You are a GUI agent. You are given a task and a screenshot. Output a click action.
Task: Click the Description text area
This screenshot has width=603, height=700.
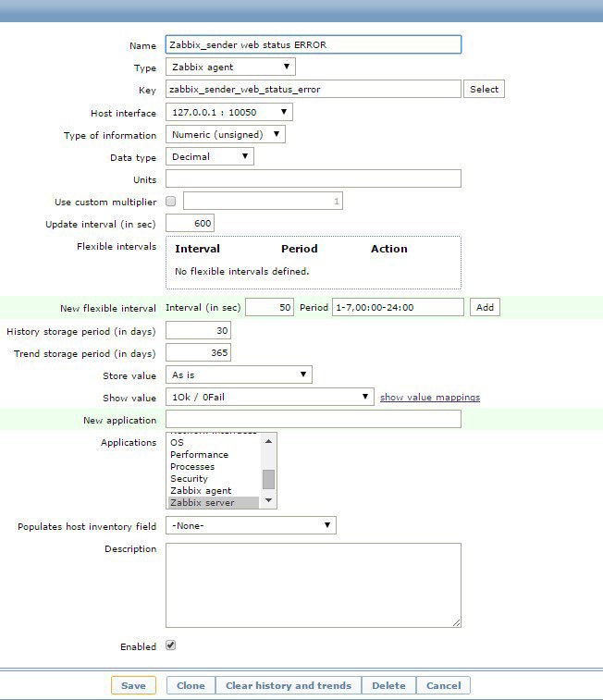coord(313,585)
